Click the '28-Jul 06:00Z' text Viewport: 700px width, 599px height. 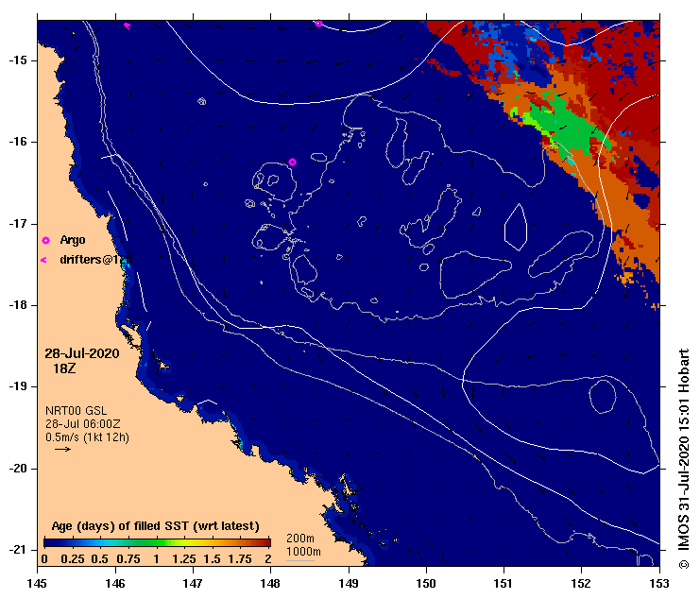(x=82, y=423)
